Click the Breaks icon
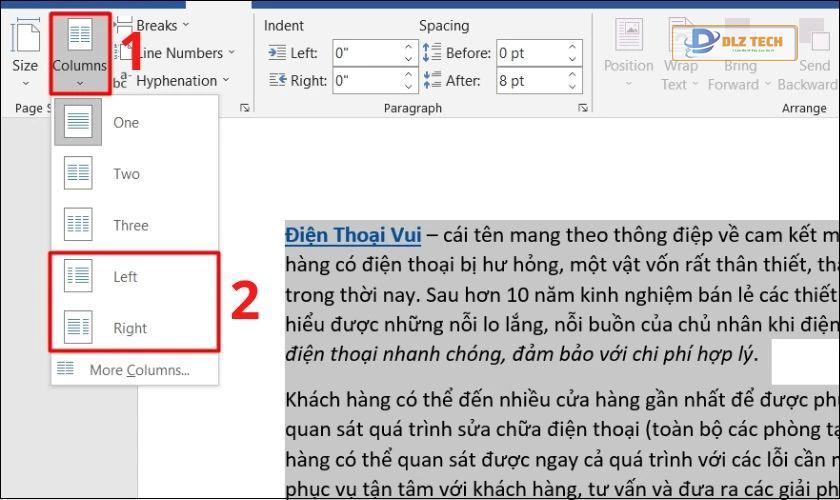 123,25
